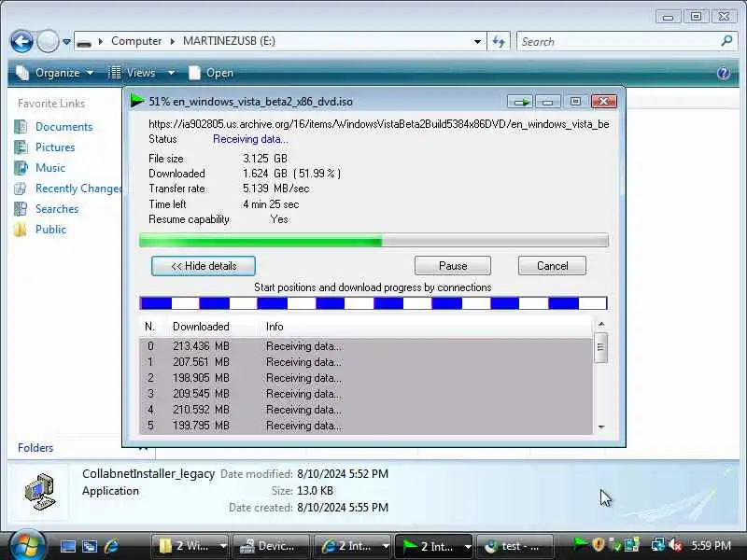The height and width of the screenshot is (560, 747).
Task: Expand the Internet Explorer group dropdown arrow
Action: point(386,547)
